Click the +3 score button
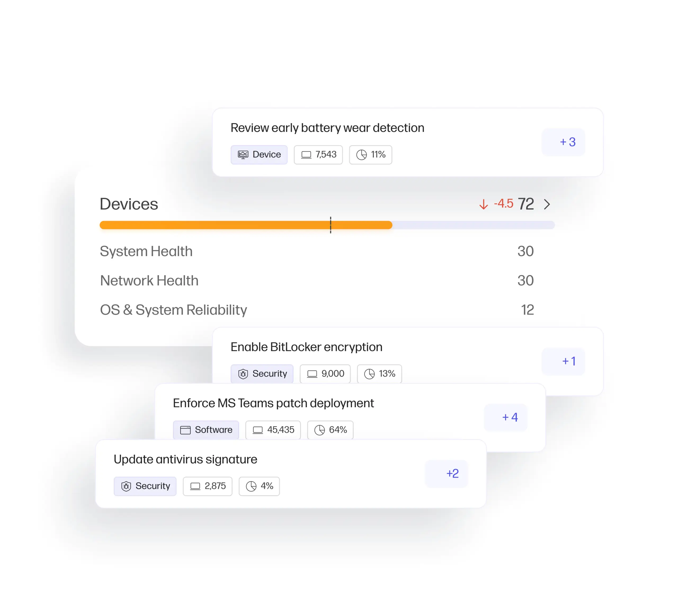678x616 pixels. [563, 142]
